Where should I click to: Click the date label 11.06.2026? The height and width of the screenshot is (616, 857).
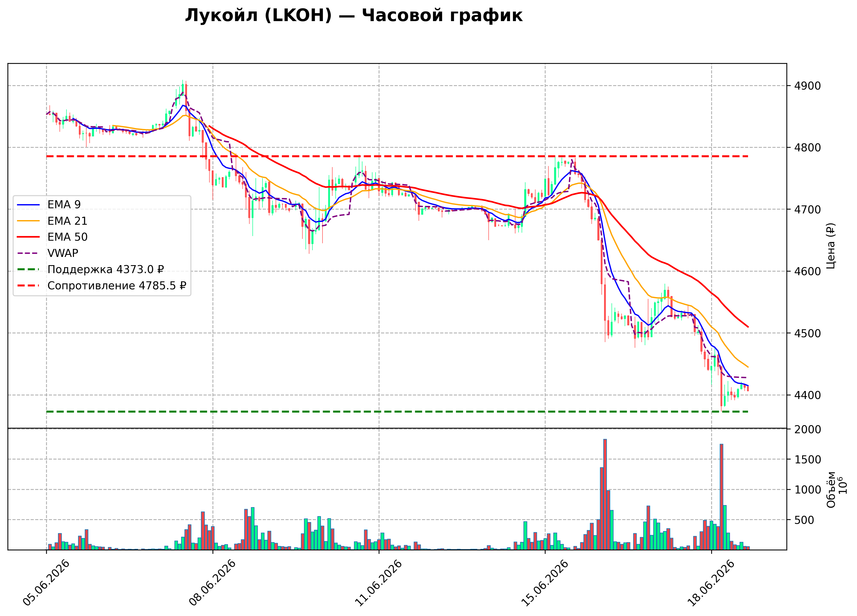point(379,583)
